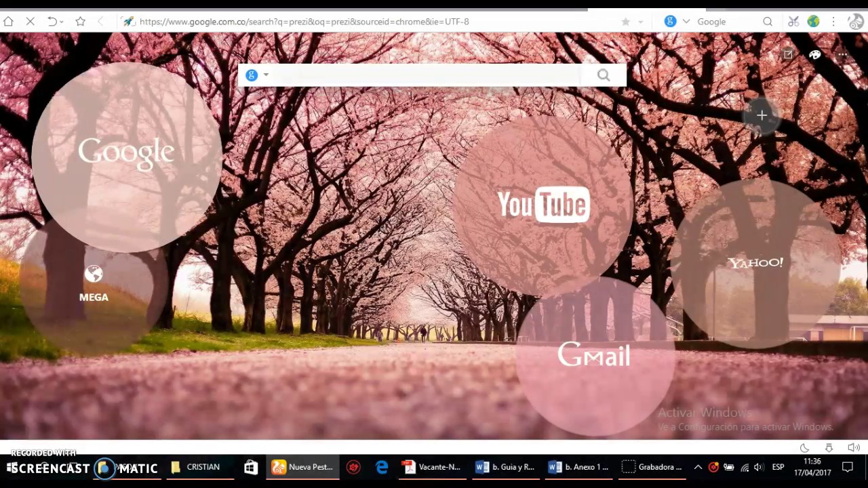
Task: Toggle the browser sound speaker icon
Action: pyautogui.click(x=854, y=448)
